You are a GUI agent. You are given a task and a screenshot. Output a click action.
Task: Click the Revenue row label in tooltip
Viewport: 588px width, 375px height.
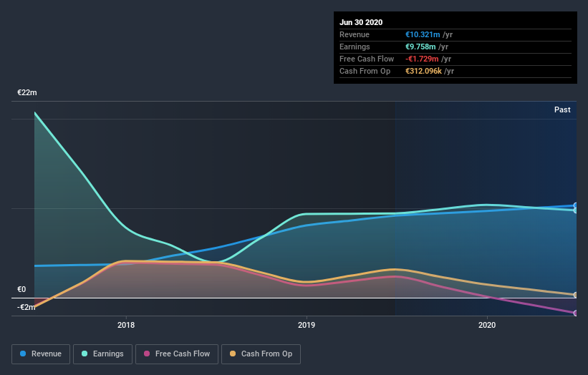click(355, 34)
